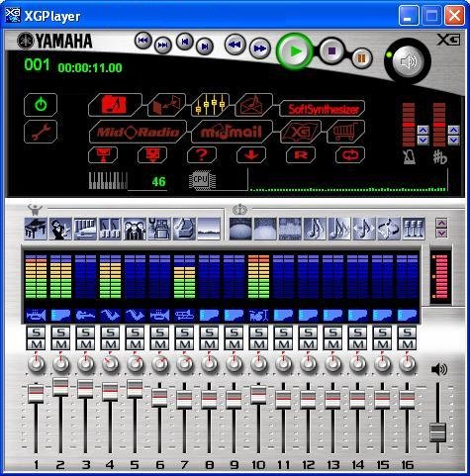
Task: Raise transpose with the sharp/flat up arrow
Action: (453, 130)
